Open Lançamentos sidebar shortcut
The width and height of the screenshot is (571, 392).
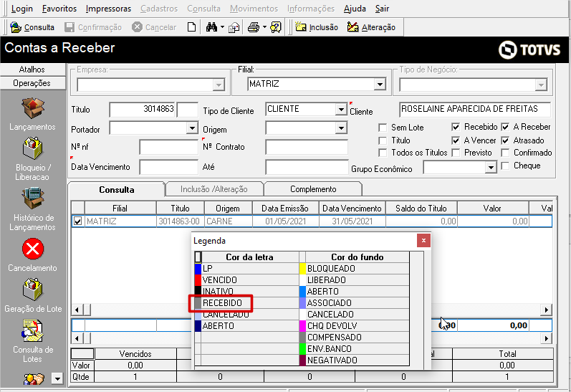click(x=32, y=108)
